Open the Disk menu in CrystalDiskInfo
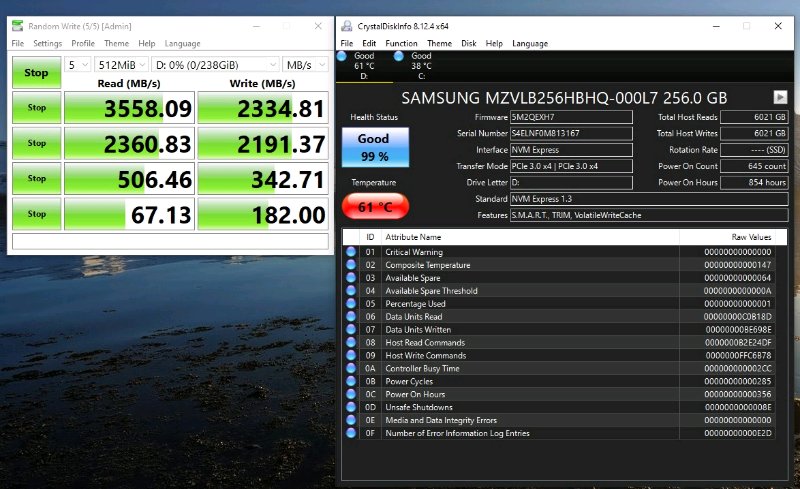This screenshot has height=489, width=800. (468, 44)
